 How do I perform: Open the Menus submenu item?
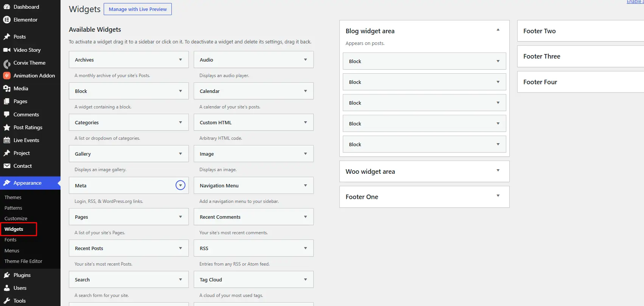pyautogui.click(x=12, y=250)
